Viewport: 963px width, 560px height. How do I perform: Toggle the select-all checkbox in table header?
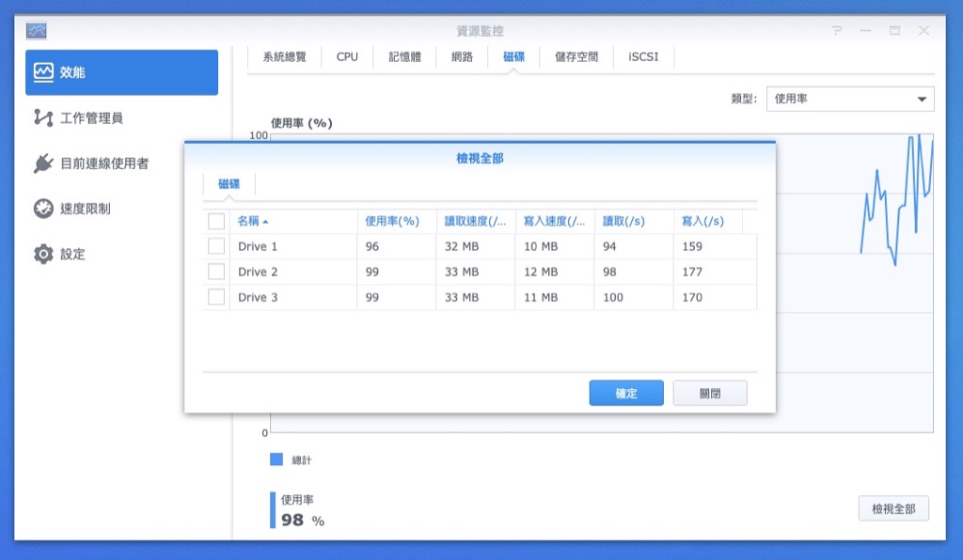[216, 222]
